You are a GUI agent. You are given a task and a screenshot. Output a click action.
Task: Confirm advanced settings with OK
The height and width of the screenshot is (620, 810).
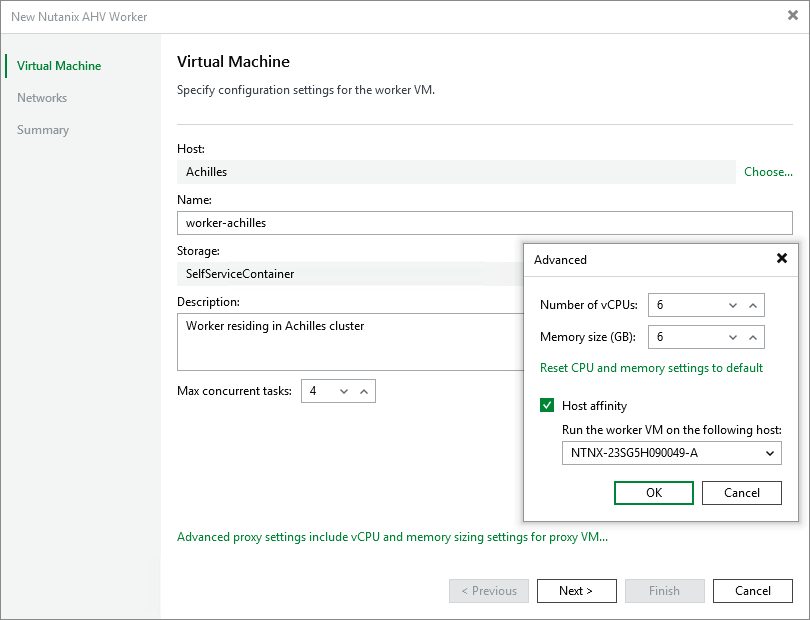pos(653,492)
